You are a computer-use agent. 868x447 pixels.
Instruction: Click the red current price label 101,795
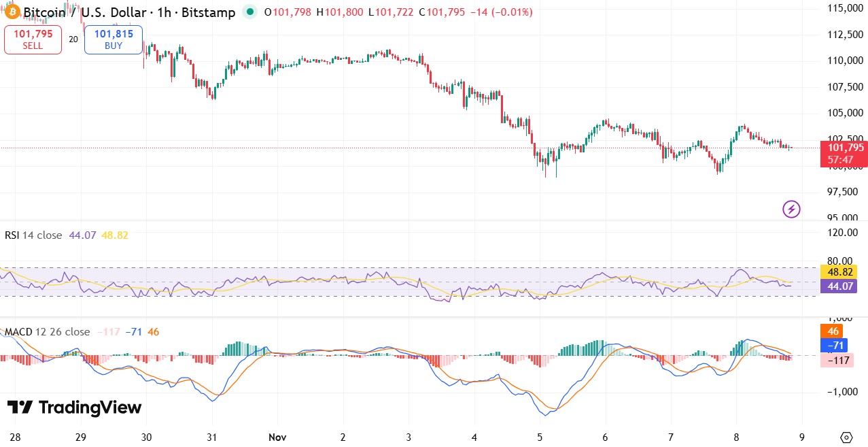(841, 148)
